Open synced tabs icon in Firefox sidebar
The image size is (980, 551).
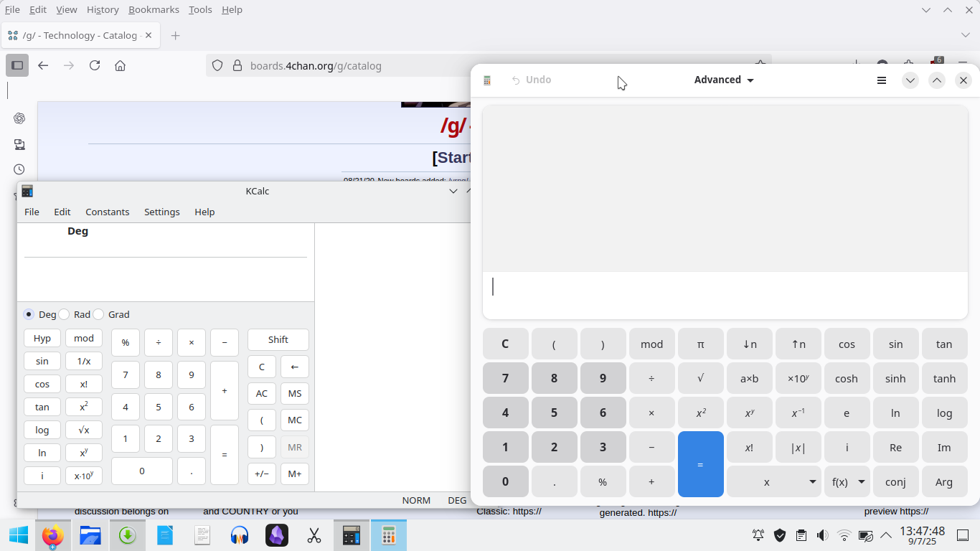click(x=19, y=144)
